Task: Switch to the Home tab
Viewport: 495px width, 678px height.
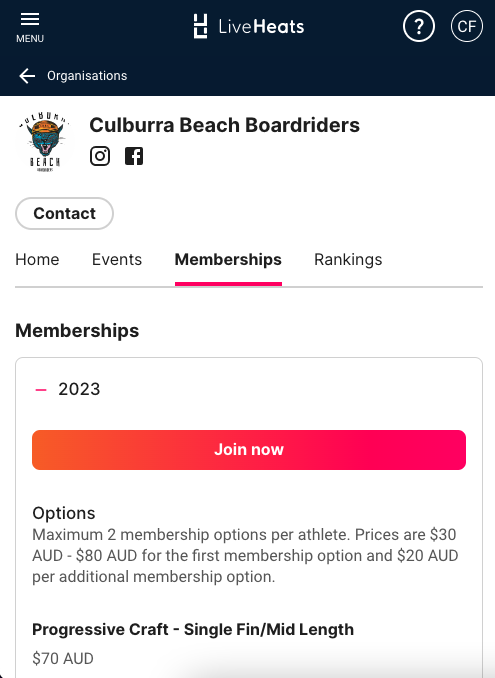Action: 37,259
